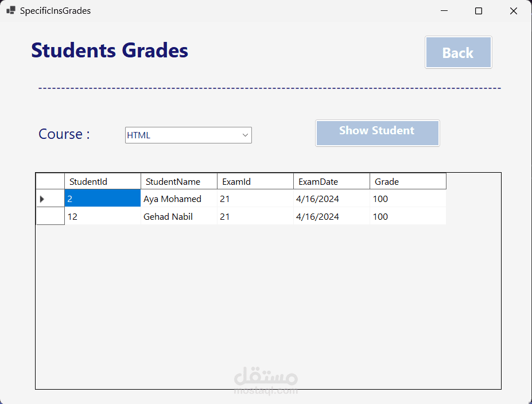532x404 pixels.
Task: Click the Aya Mohamed name cell
Action: click(179, 199)
